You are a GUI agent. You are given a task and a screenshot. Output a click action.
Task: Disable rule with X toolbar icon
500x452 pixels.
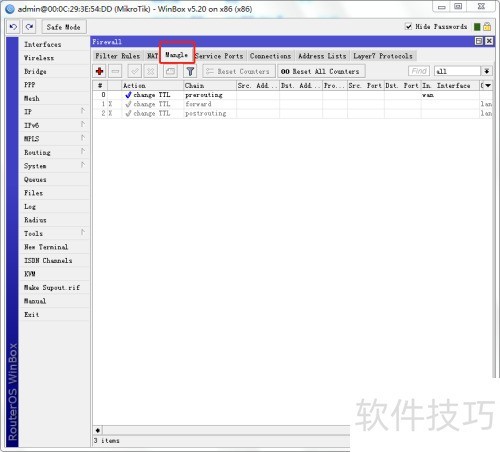click(151, 71)
